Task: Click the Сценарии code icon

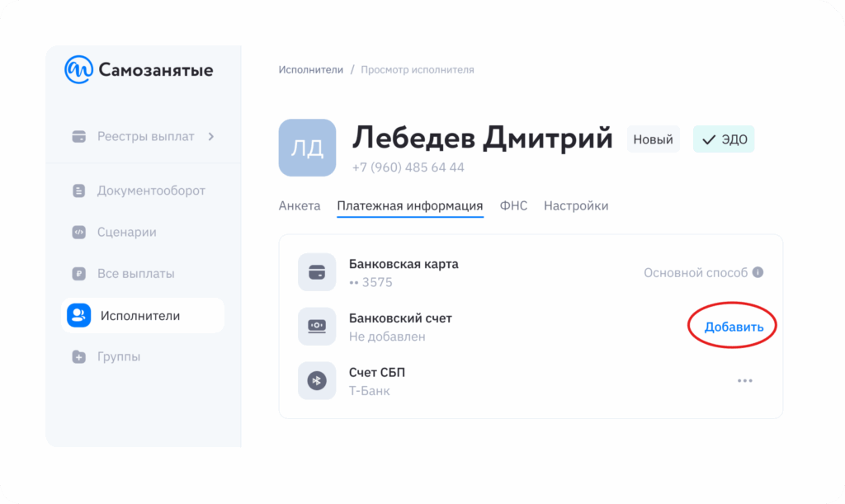Action: (79, 233)
